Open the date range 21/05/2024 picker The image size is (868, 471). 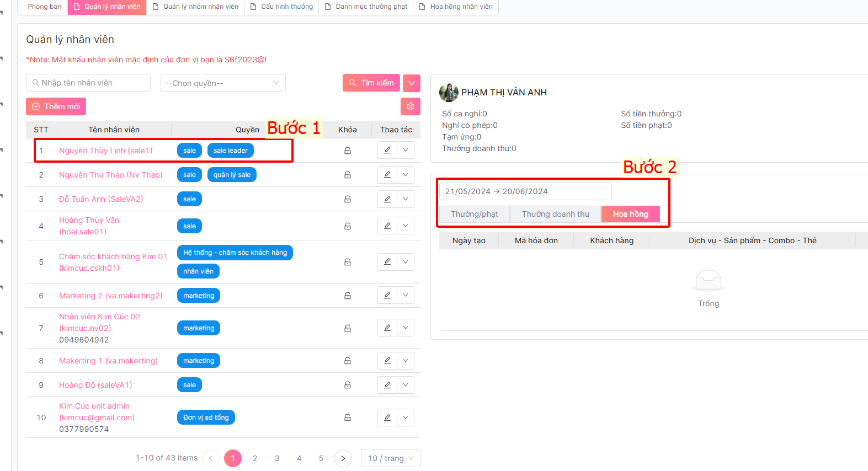pos(525,191)
